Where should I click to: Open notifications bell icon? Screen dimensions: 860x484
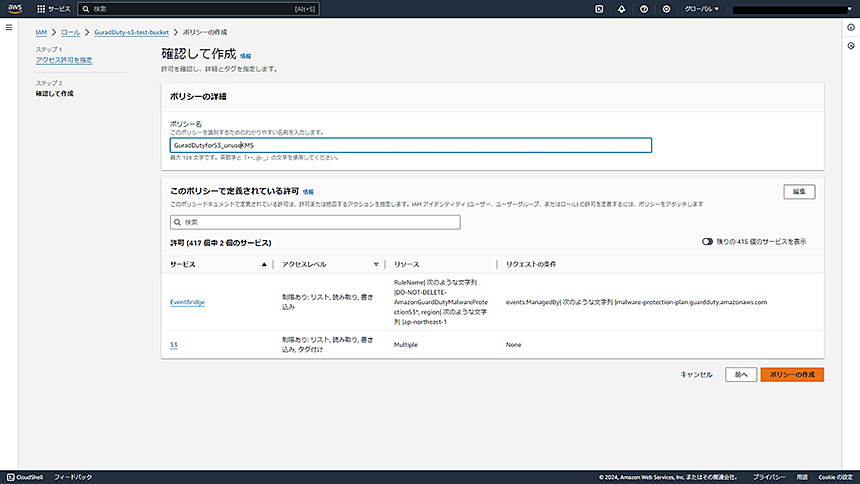[x=621, y=9]
